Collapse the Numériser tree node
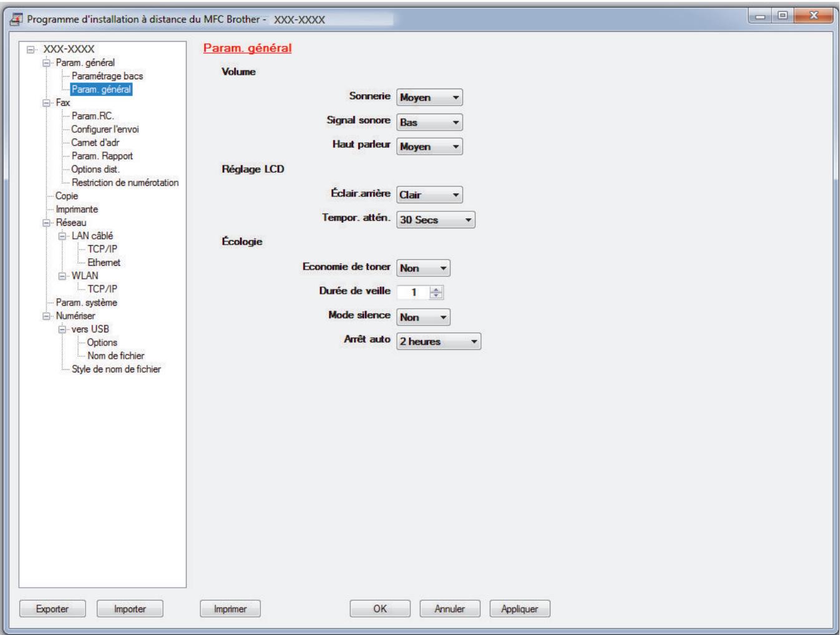This screenshot has width=840, height=635. coord(46,316)
